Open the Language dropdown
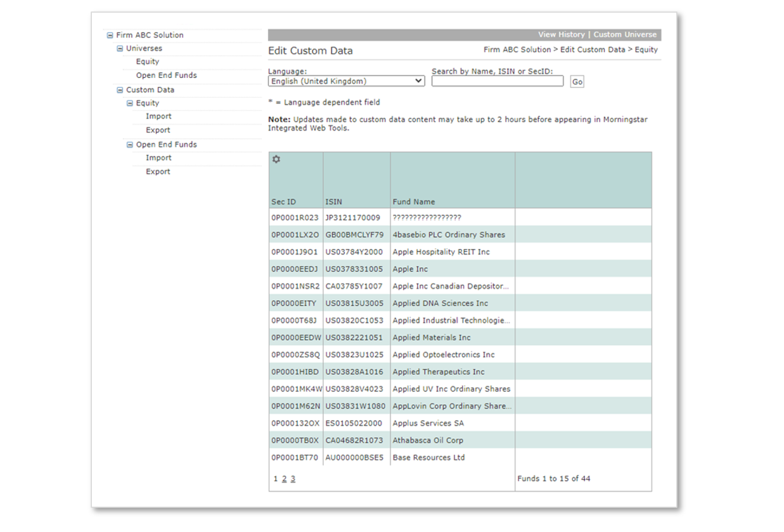 pyautogui.click(x=346, y=81)
